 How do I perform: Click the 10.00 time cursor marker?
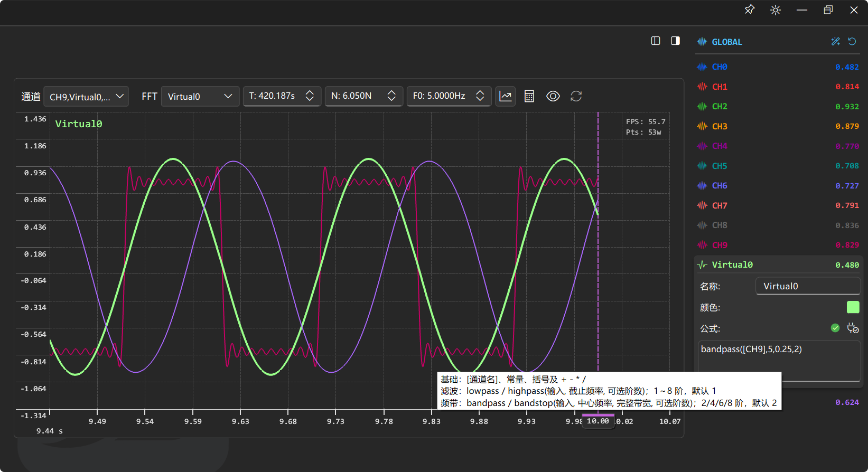[598, 421]
